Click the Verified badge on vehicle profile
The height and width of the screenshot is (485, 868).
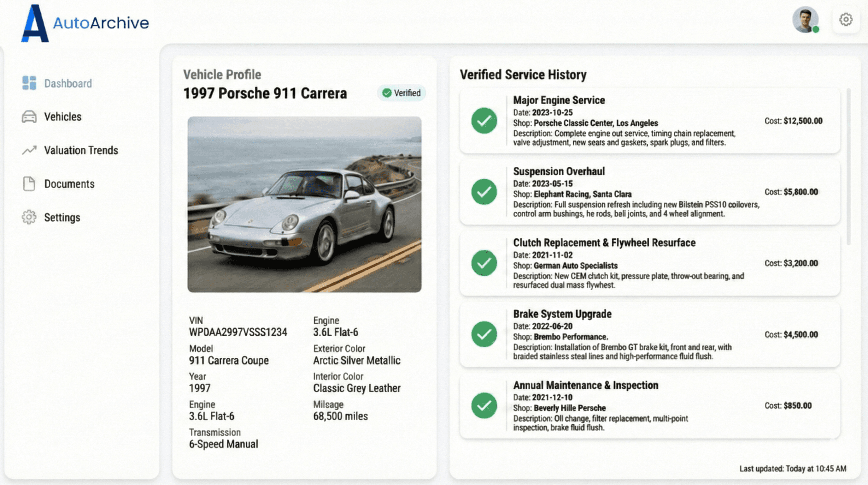(x=401, y=93)
